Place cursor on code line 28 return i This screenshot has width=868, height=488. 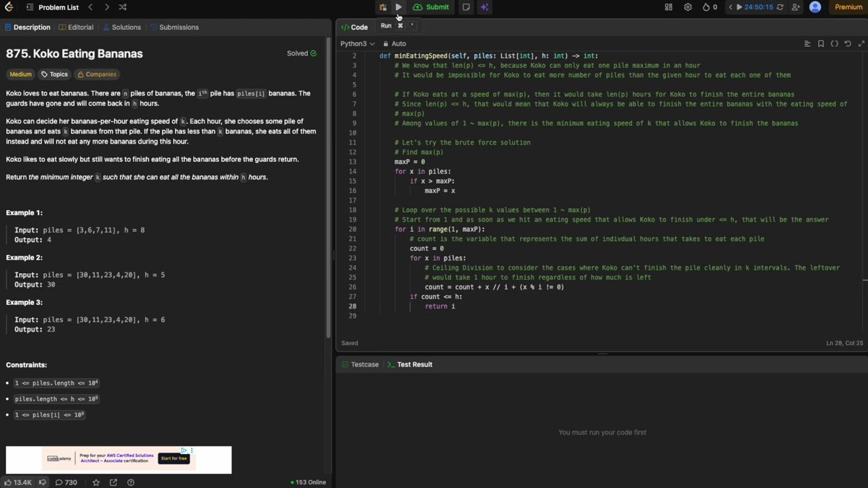tap(439, 306)
